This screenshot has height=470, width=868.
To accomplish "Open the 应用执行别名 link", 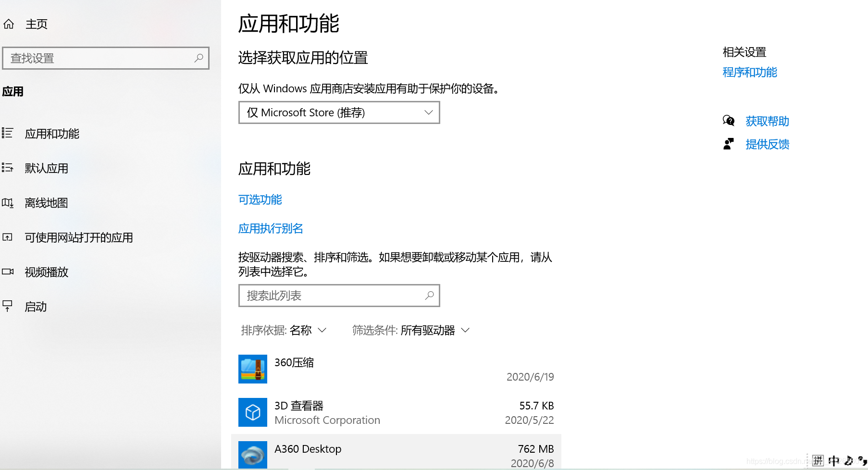I will click(271, 228).
